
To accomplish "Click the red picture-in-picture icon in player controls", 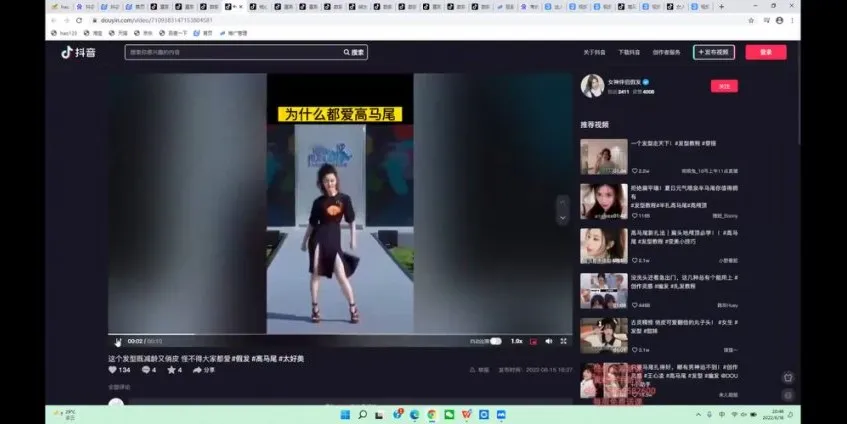I will coord(533,341).
